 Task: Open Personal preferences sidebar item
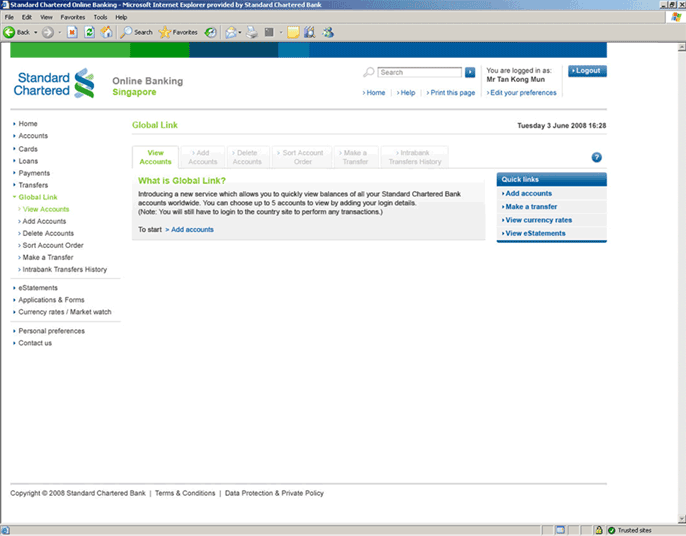click(51, 331)
